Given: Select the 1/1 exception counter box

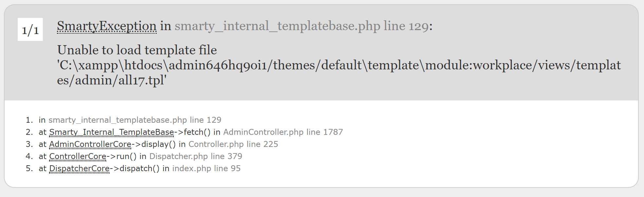Looking at the screenshot, I should tap(30, 29).
